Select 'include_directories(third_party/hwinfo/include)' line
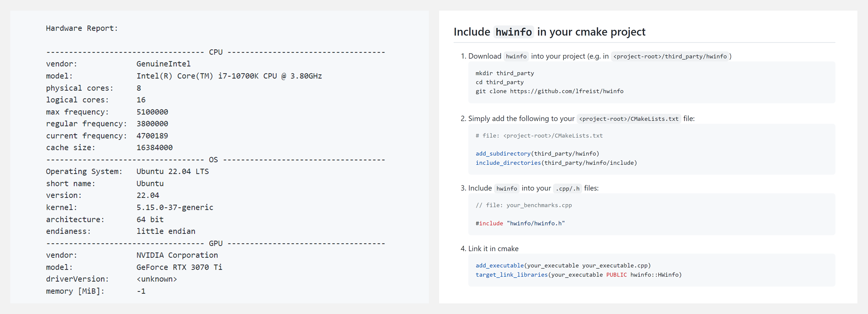Screen dimensions: 868x314 click(556, 163)
